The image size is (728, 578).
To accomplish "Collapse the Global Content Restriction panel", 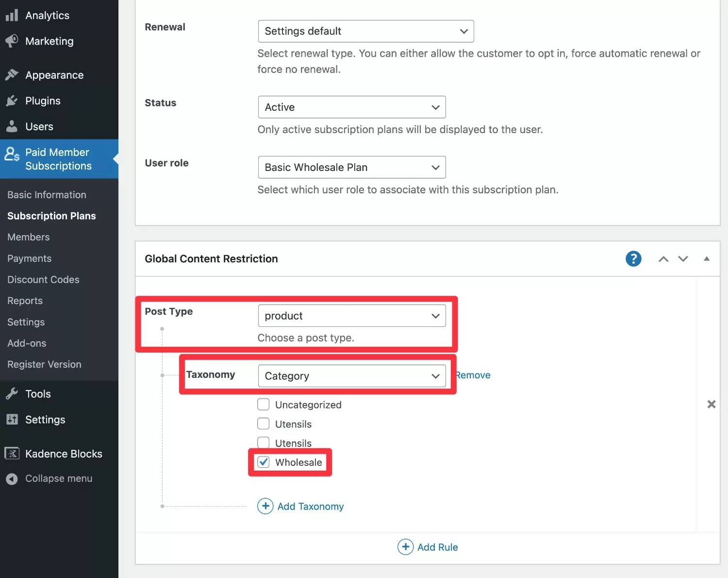I will (x=707, y=259).
